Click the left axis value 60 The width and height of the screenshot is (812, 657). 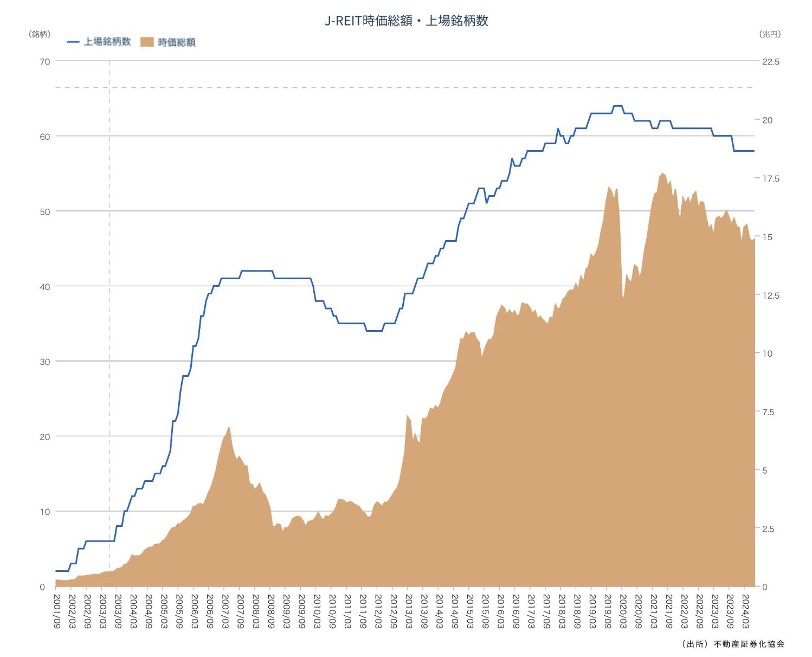tap(44, 137)
